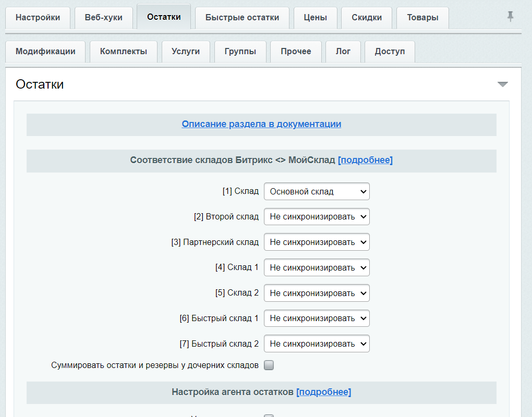Click подробнее link beside Настройка агента остатков
Screen dimensions: 532x417
click(323, 392)
